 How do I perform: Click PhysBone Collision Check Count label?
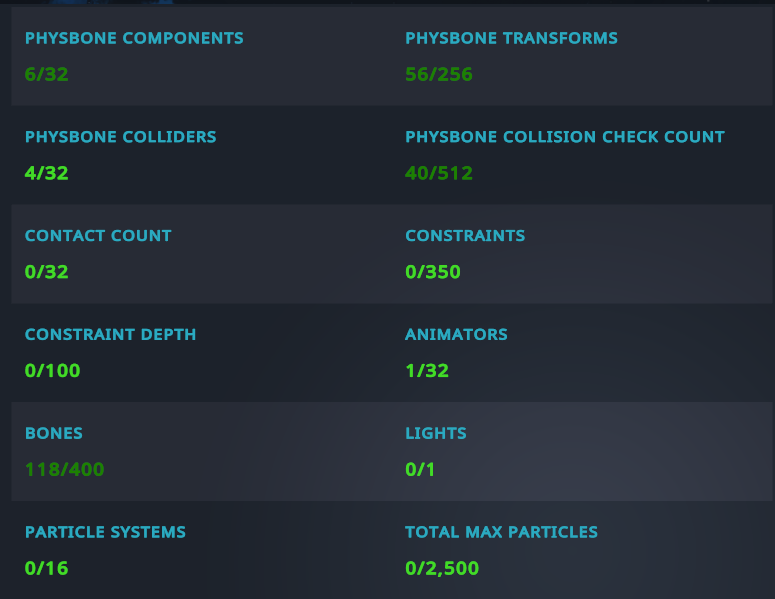564,137
